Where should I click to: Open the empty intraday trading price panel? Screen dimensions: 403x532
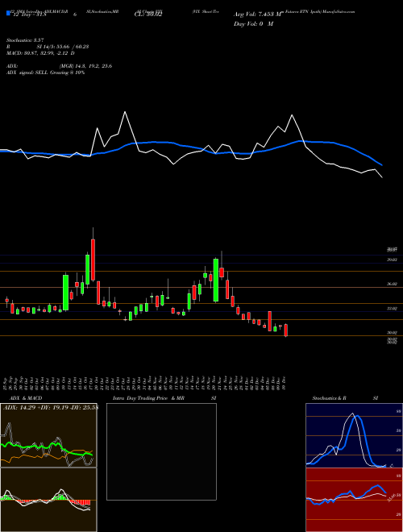(161, 451)
